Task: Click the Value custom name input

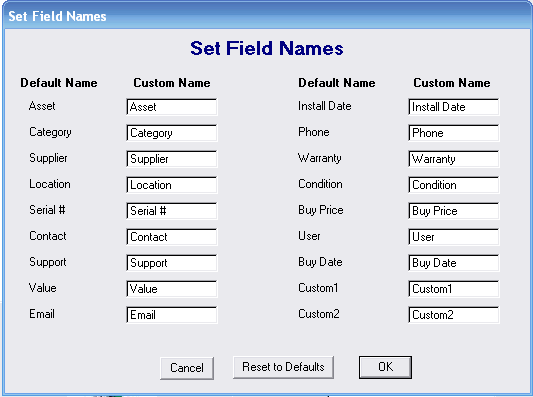Action: [172, 289]
